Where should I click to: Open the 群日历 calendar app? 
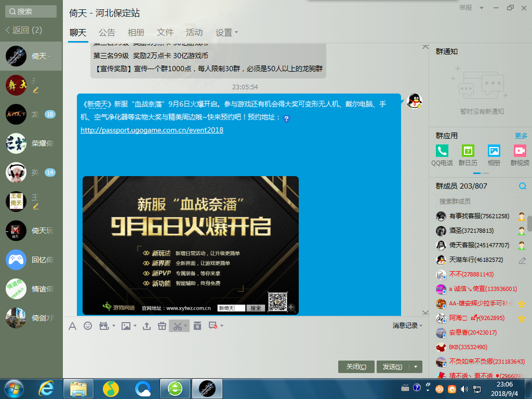point(468,151)
